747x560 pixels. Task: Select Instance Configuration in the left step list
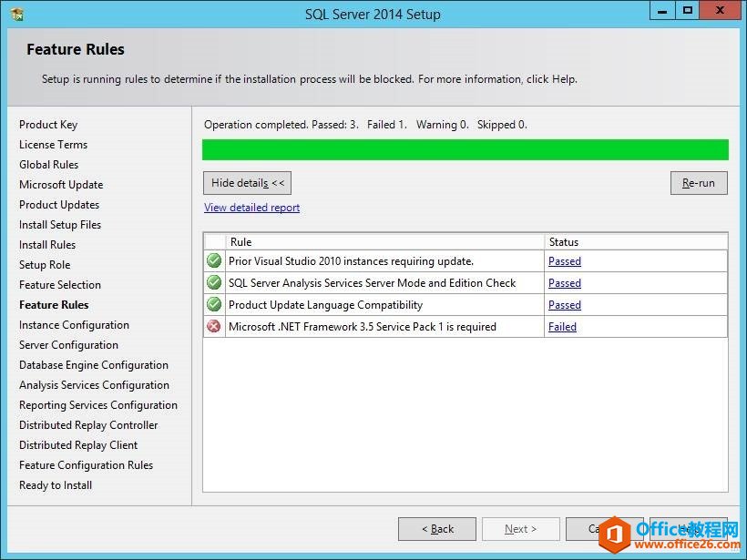click(75, 325)
